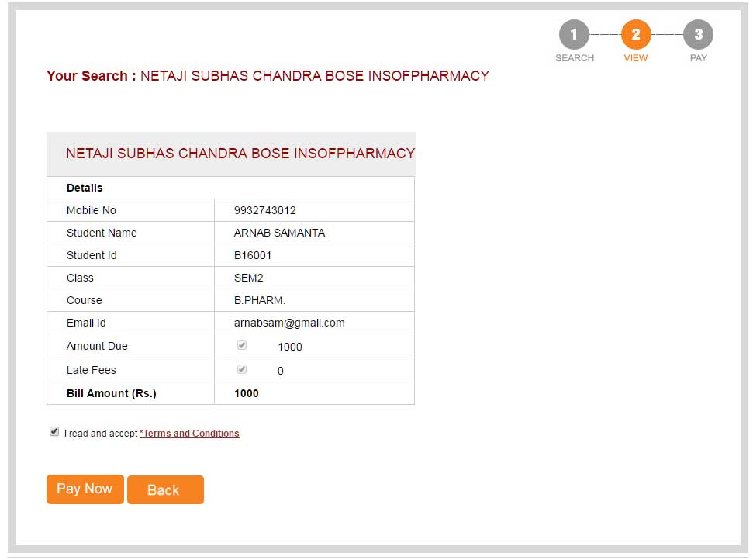Click the Back button
This screenshot has width=753, height=560.
[x=165, y=490]
